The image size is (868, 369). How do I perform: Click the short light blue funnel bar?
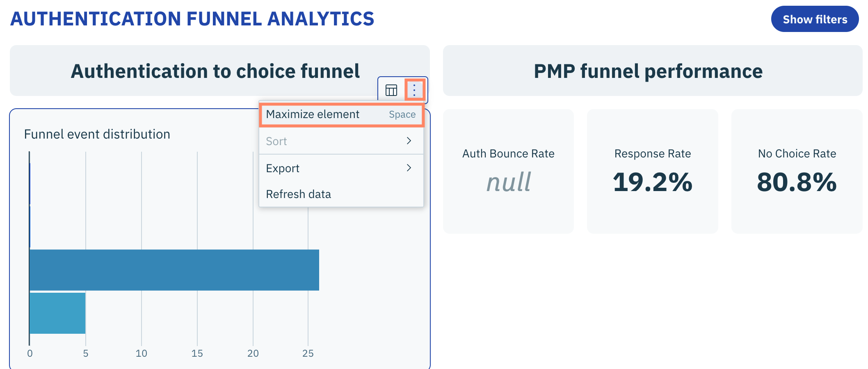[57, 313]
